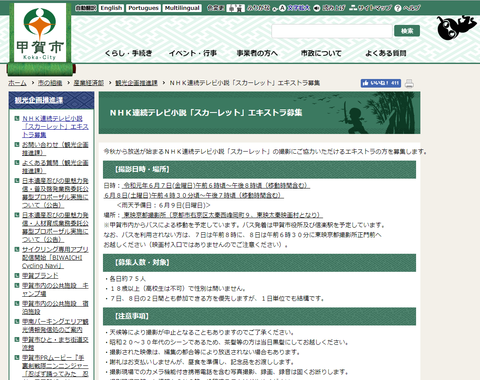Open sidebar link よくある質問(観光企画推進課)
The height and width of the screenshot is (380, 480).
point(55,167)
